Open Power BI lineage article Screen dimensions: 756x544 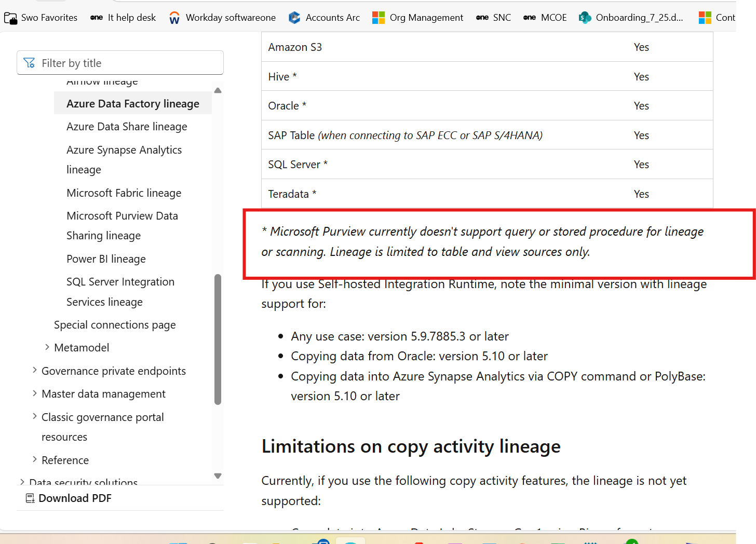pos(106,259)
